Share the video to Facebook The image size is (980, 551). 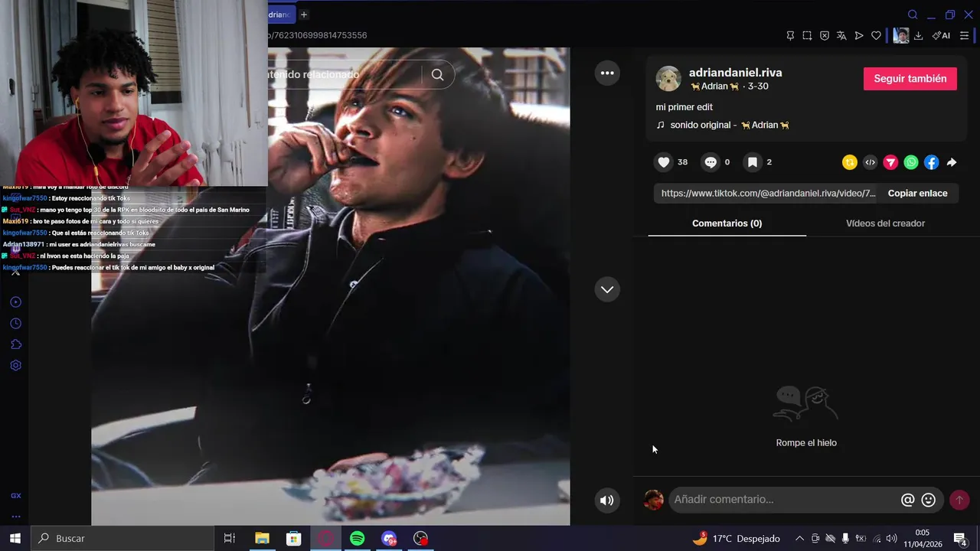coord(931,162)
